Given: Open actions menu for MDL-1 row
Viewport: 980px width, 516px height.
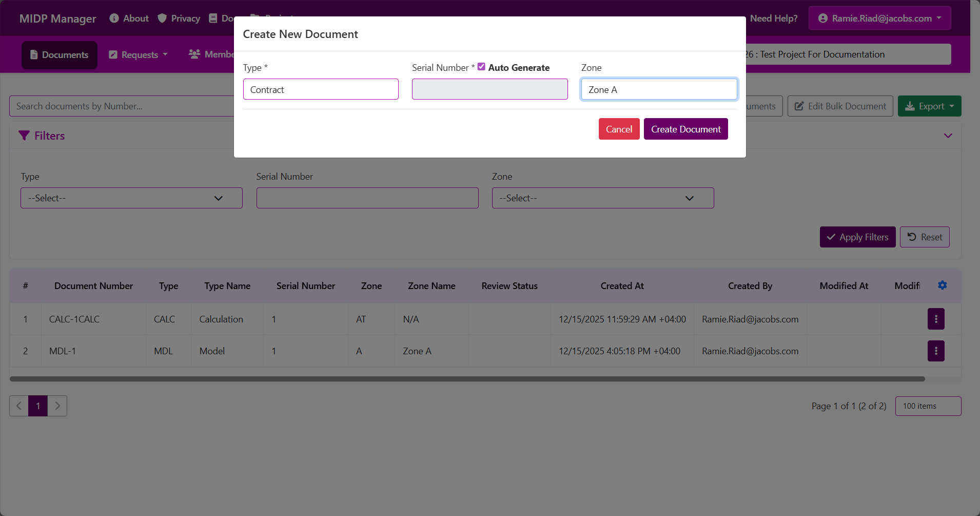Looking at the screenshot, I should click(936, 351).
